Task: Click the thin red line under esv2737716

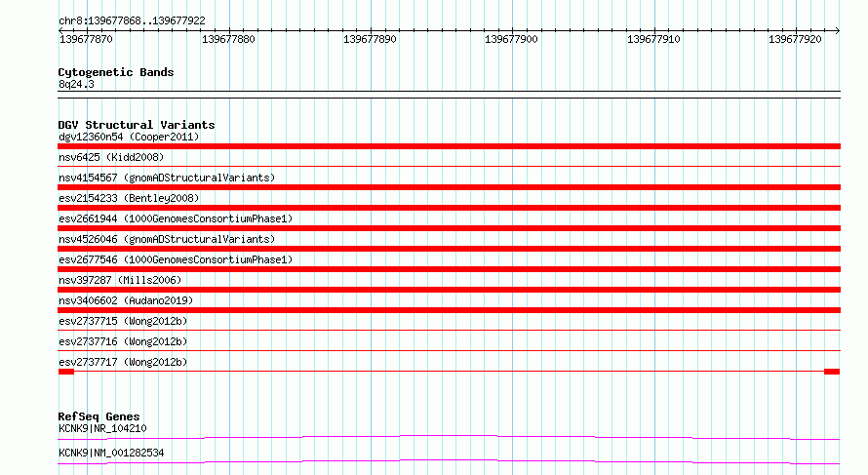Action: pyautogui.click(x=449, y=350)
